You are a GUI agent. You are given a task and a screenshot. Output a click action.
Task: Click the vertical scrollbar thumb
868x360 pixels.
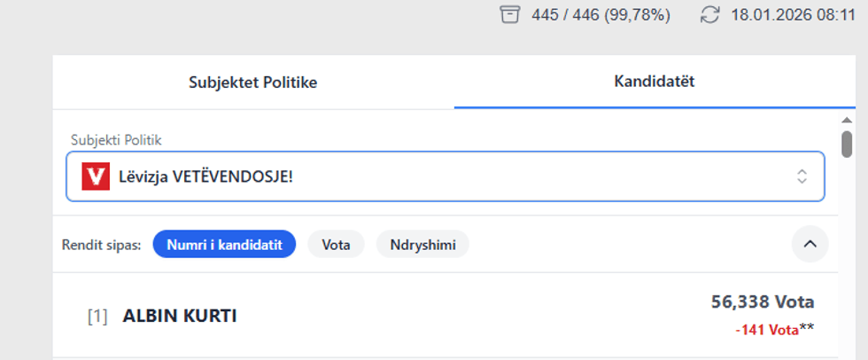pos(847,144)
